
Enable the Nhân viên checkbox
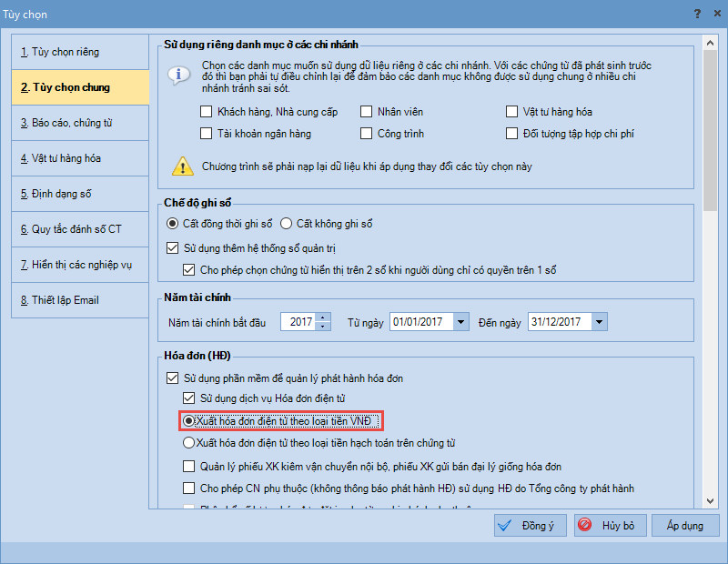(x=367, y=112)
